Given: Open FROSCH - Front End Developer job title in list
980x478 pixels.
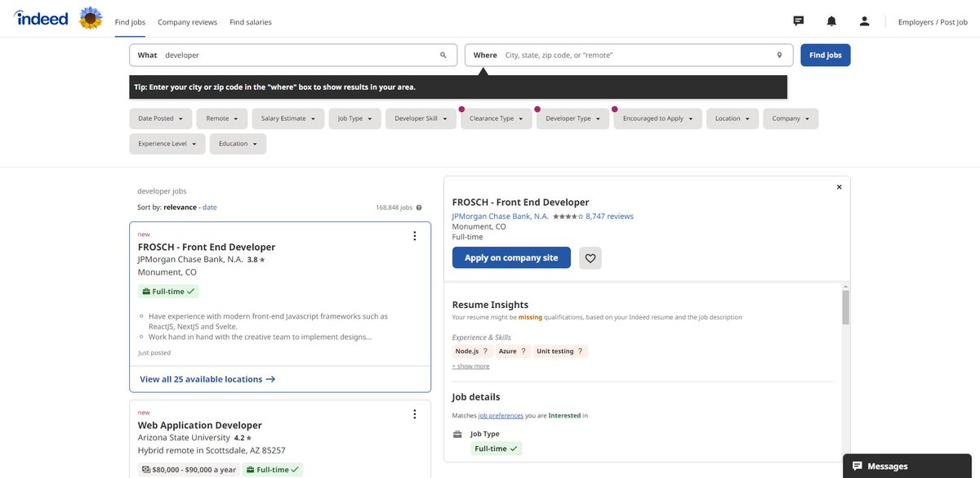Looking at the screenshot, I should pyautogui.click(x=207, y=247).
